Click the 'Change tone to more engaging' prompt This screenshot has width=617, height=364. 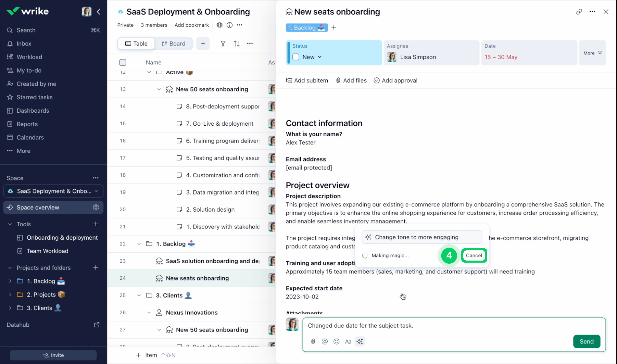click(x=422, y=237)
